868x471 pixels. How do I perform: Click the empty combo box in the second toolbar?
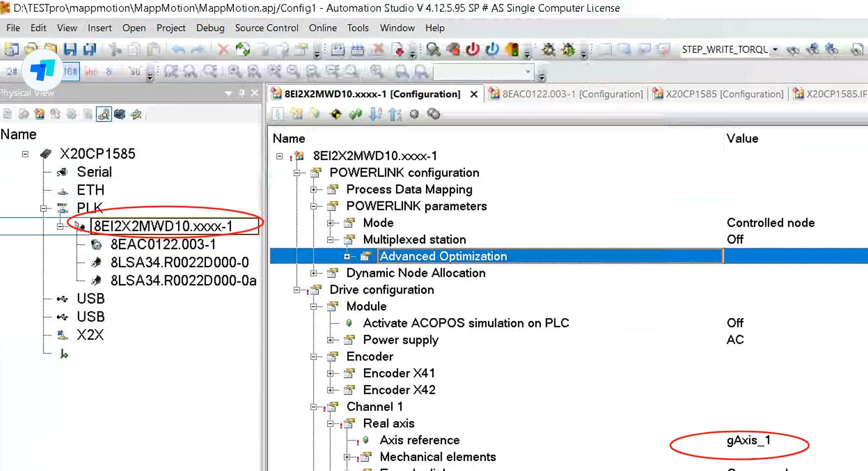pyautogui.click(x=483, y=71)
